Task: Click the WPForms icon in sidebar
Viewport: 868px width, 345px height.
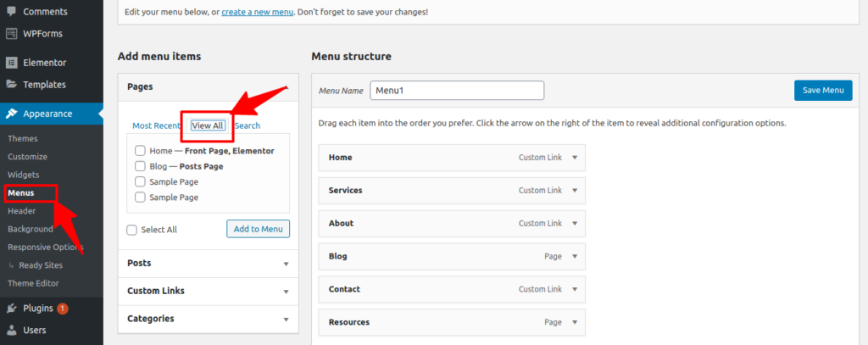Action: coord(11,33)
